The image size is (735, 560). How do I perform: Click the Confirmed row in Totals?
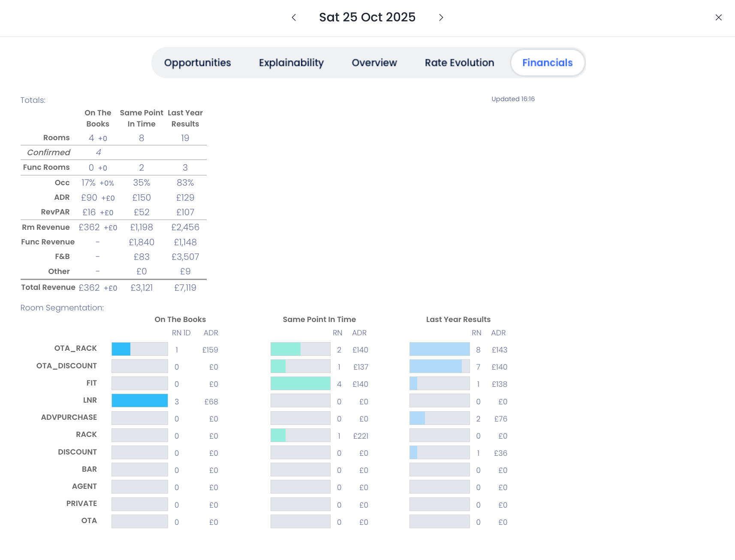click(48, 152)
